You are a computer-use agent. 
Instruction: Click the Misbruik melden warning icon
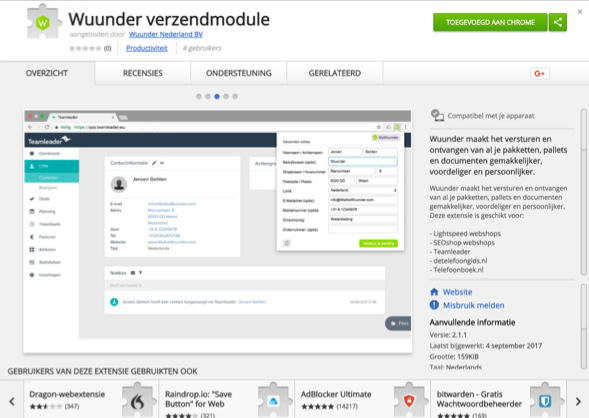click(x=434, y=305)
